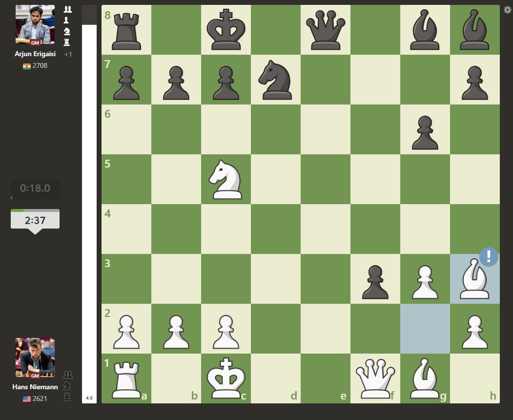Click the 2:37 clock display
The width and height of the screenshot is (513, 420).
coord(34,219)
